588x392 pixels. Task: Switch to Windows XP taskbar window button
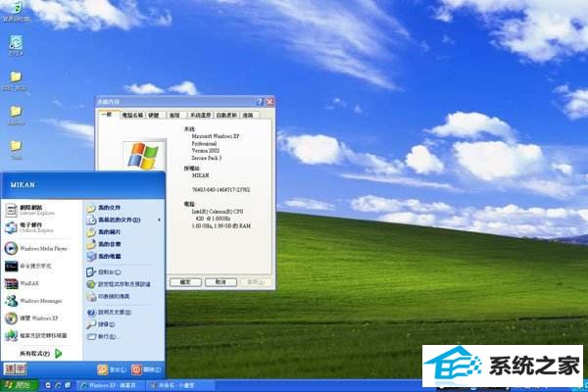point(110,385)
